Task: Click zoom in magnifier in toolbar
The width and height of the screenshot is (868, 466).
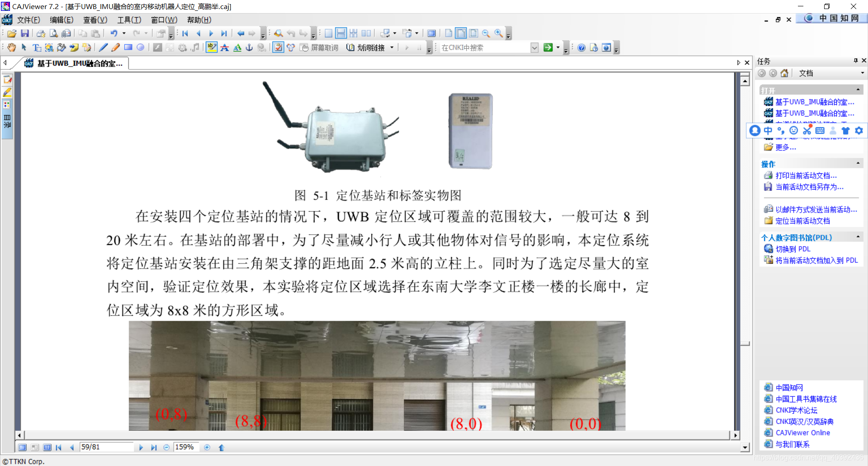Action: click(x=499, y=33)
